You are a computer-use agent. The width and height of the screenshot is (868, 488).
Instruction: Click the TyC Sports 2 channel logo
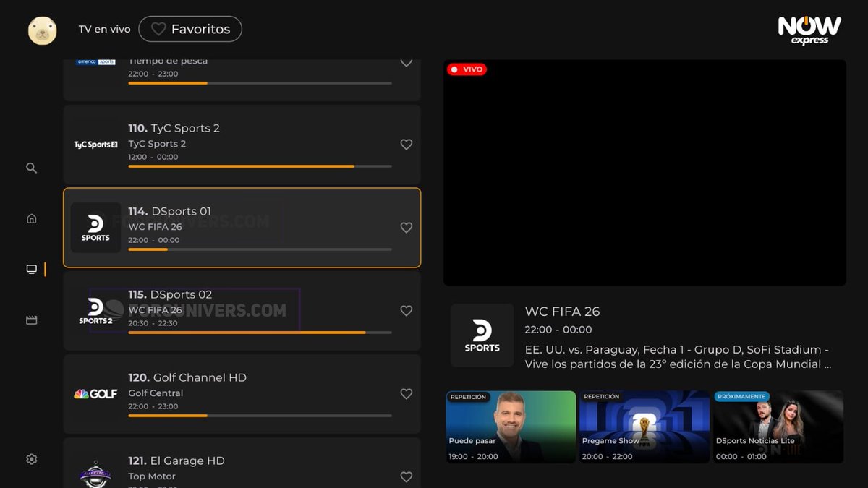[x=95, y=145]
